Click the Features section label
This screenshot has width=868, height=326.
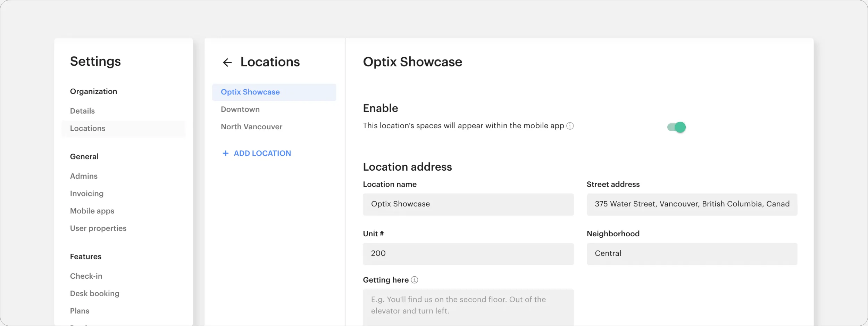[85, 256]
